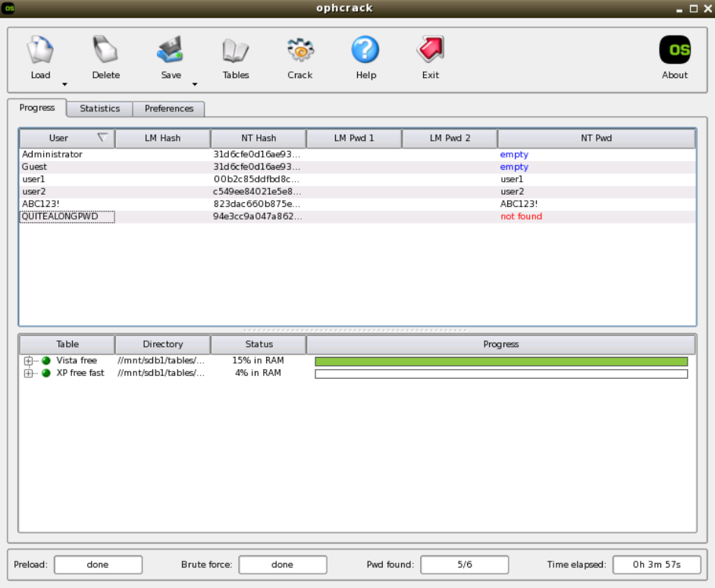Click the cracked password 'user2' in NT Pwd

(x=512, y=192)
